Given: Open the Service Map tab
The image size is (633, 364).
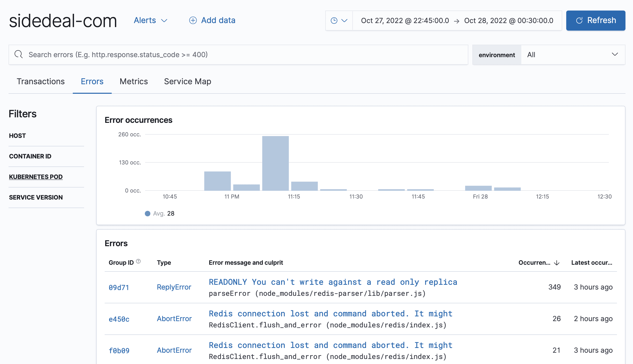Looking at the screenshot, I should pos(187,81).
